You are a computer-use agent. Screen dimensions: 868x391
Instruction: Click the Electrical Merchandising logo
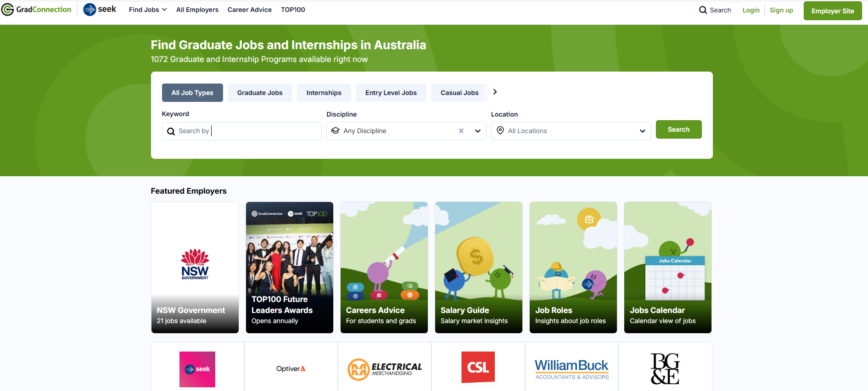pos(385,369)
